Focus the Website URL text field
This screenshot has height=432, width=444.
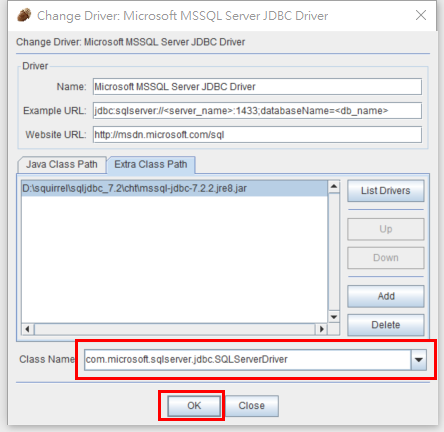(x=257, y=135)
